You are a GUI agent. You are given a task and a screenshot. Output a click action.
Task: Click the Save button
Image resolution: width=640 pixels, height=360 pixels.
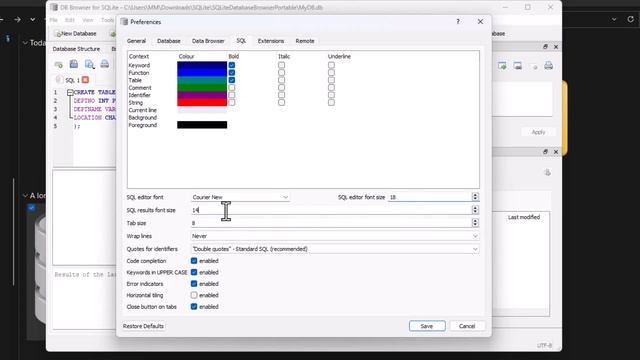427,326
